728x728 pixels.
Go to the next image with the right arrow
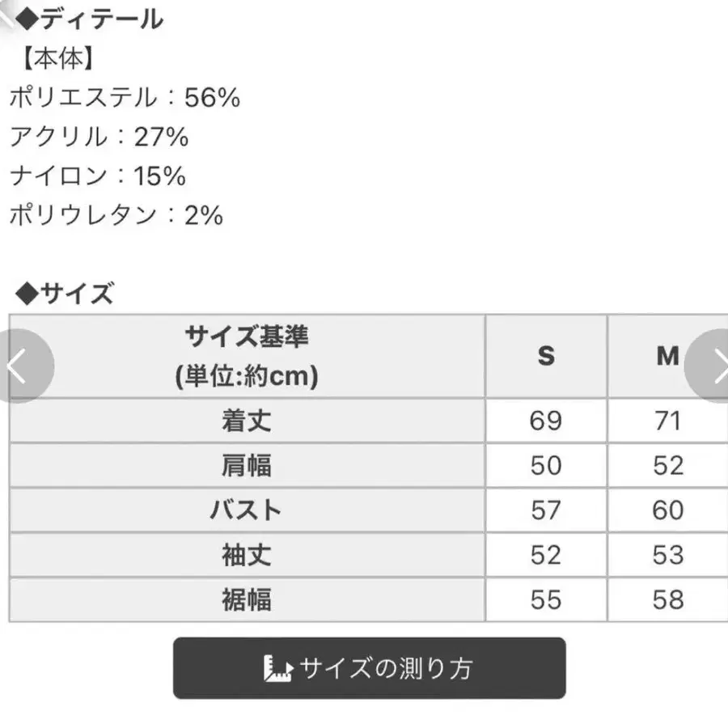click(712, 366)
